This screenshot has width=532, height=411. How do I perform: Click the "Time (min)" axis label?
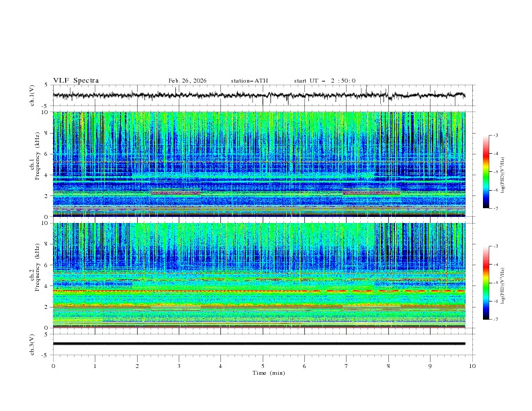click(x=269, y=373)
